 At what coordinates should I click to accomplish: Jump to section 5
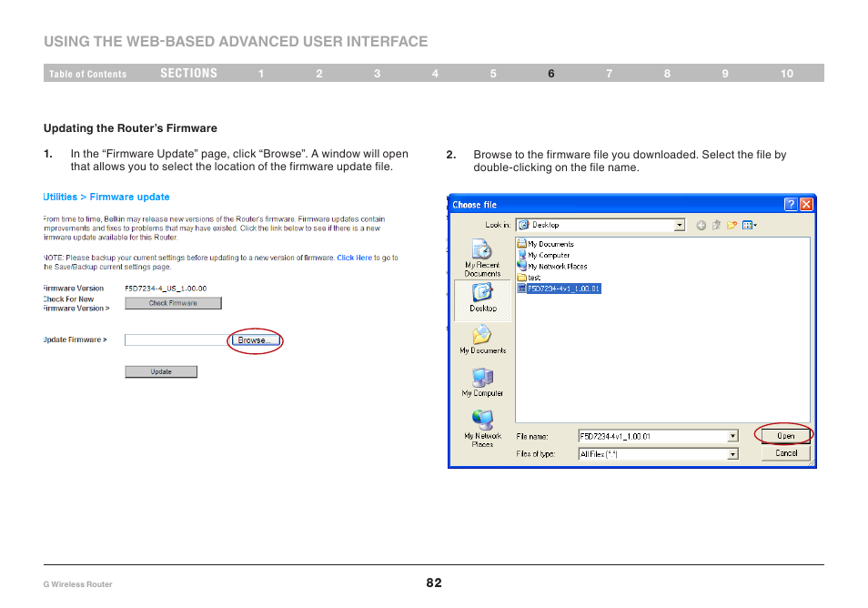(x=493, y=74)
